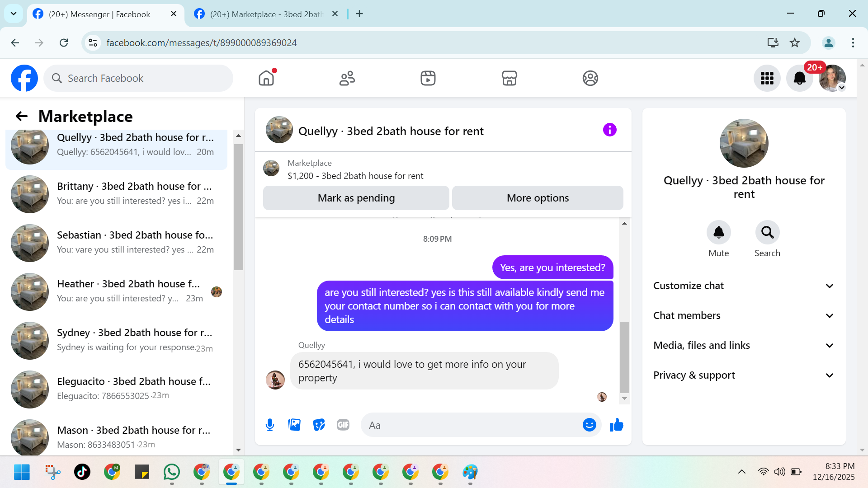Screen dimensions: 868x488
Task: Send a thumbs-up like
Action: tap(617, 425)
